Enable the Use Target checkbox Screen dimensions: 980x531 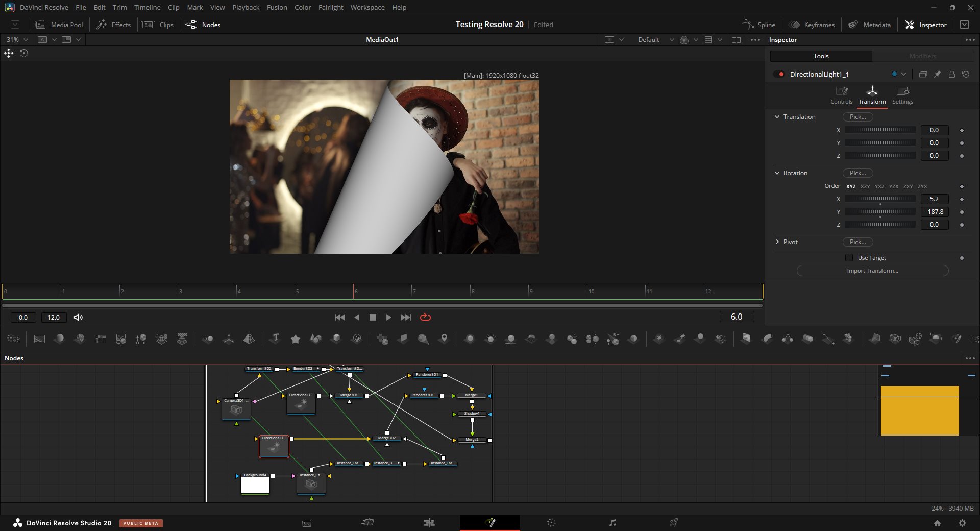click(x=849, y=258)
